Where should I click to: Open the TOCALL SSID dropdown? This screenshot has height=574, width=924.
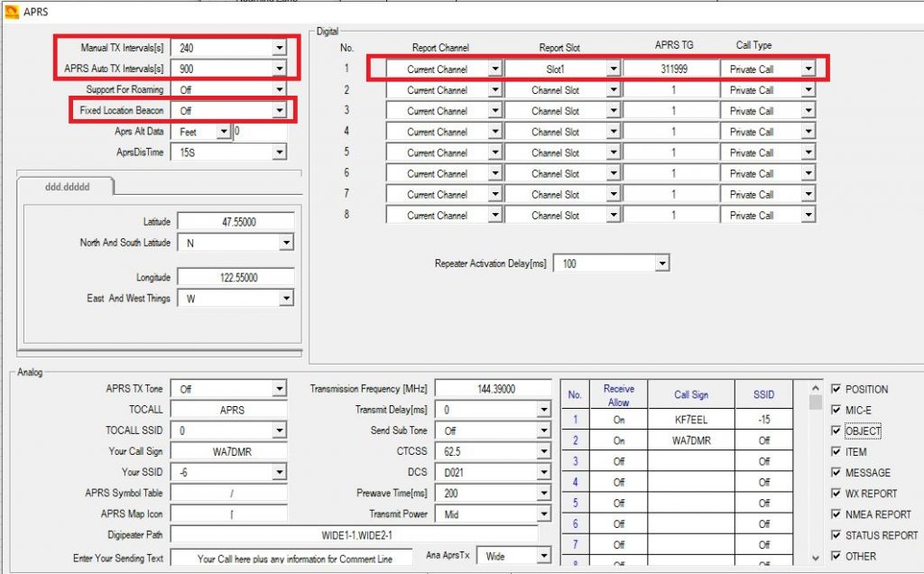coord(280,430)
